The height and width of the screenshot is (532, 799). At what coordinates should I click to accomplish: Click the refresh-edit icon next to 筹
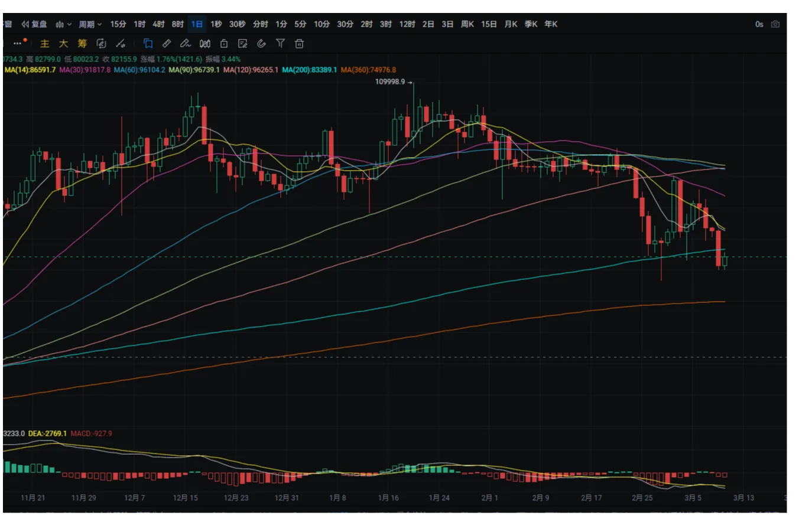coord(101,44)
